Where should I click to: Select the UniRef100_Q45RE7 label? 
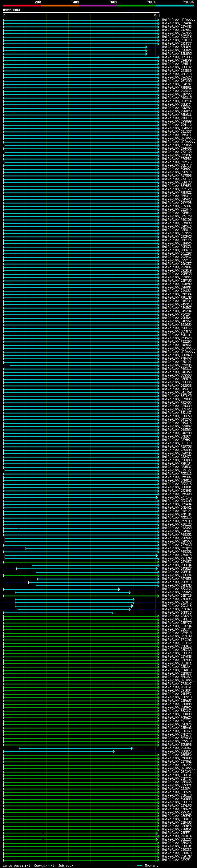tap(177, 568)
